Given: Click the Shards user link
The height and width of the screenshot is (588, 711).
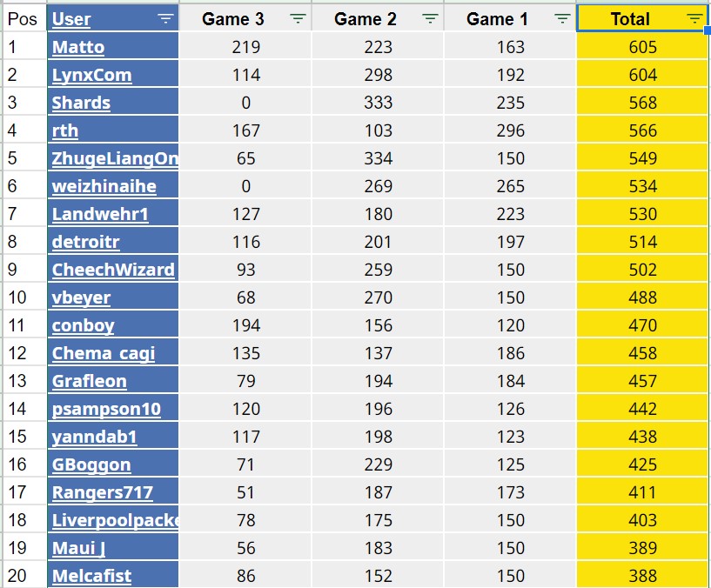Looking at the screenshot, I should point(81,103).
